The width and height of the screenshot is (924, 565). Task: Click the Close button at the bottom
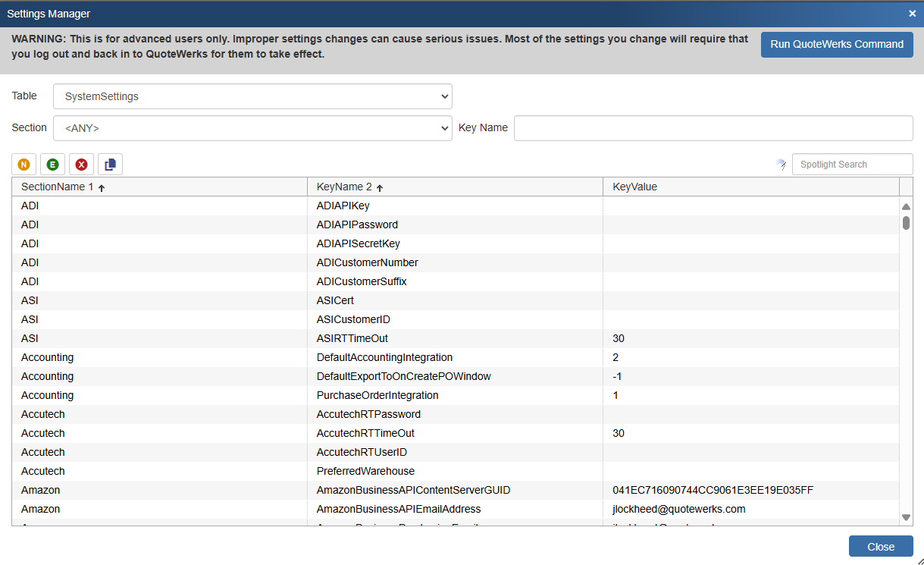(880, 547)
